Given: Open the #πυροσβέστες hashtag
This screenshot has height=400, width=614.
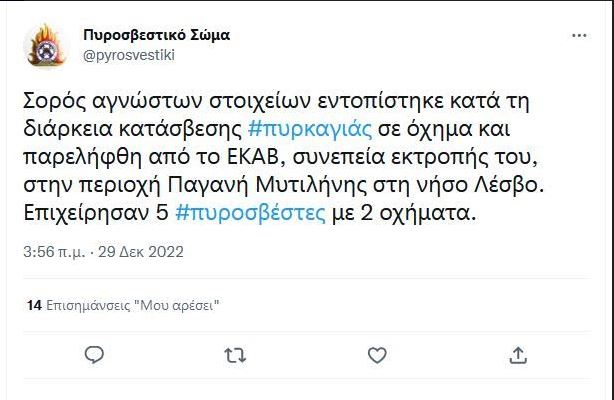Looking at the screenshot, I should [x=250, y=213].
